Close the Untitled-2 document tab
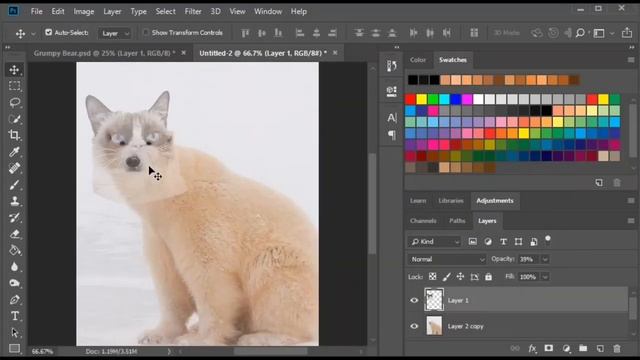 tap(335, 53)
